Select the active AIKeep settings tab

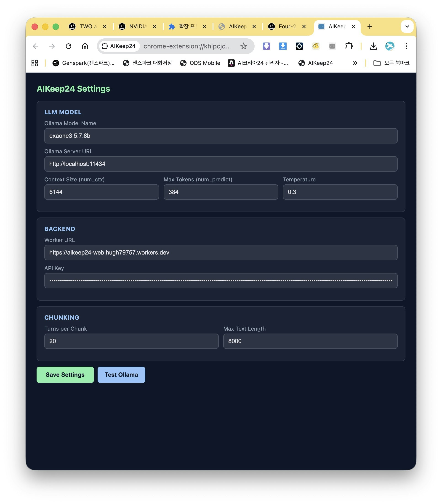(337, 26)
